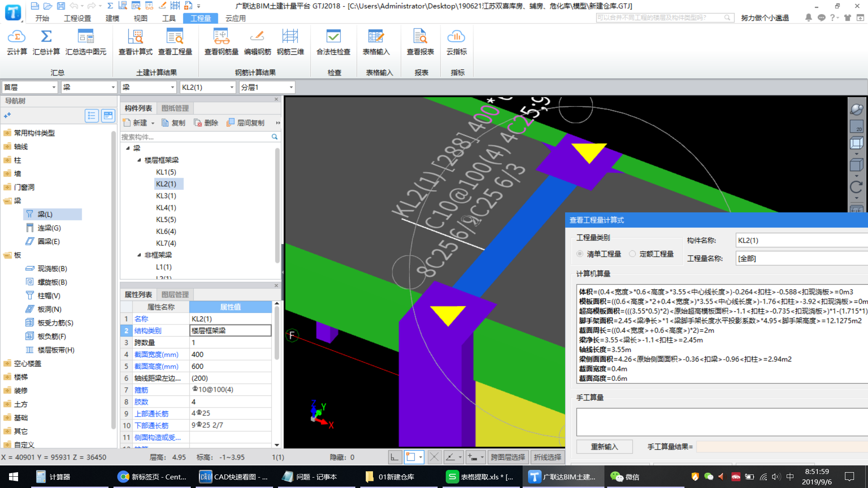Click the 手工算量 input box
This screenshot has width=868, height=488.
pos(722,422)
